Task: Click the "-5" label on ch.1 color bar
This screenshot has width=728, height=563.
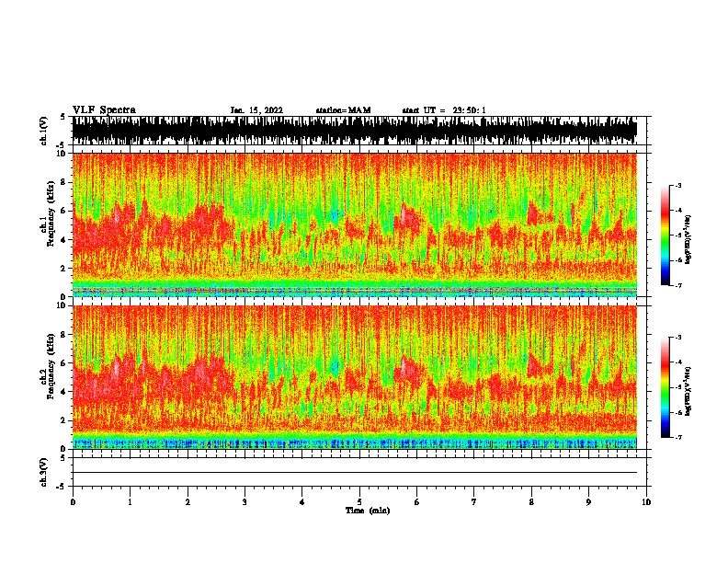Action: (x=678, y=236)
